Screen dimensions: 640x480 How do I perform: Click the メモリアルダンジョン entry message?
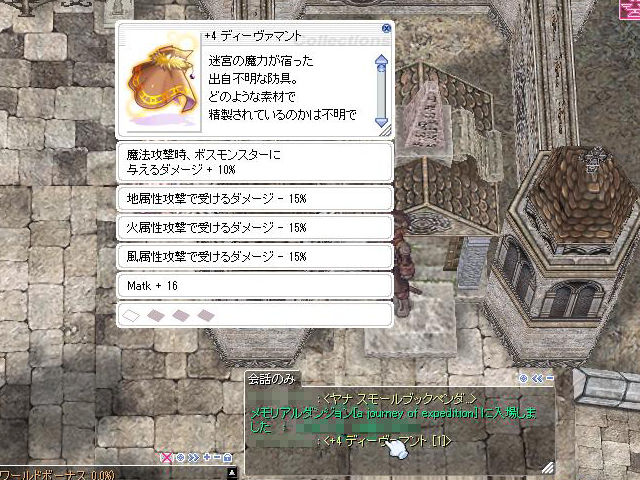coord(393,420)
